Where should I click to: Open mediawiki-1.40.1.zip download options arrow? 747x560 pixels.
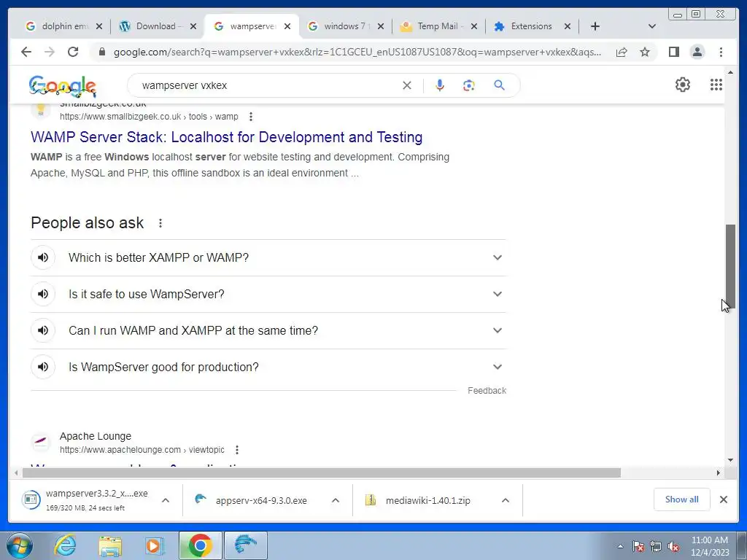506,500
